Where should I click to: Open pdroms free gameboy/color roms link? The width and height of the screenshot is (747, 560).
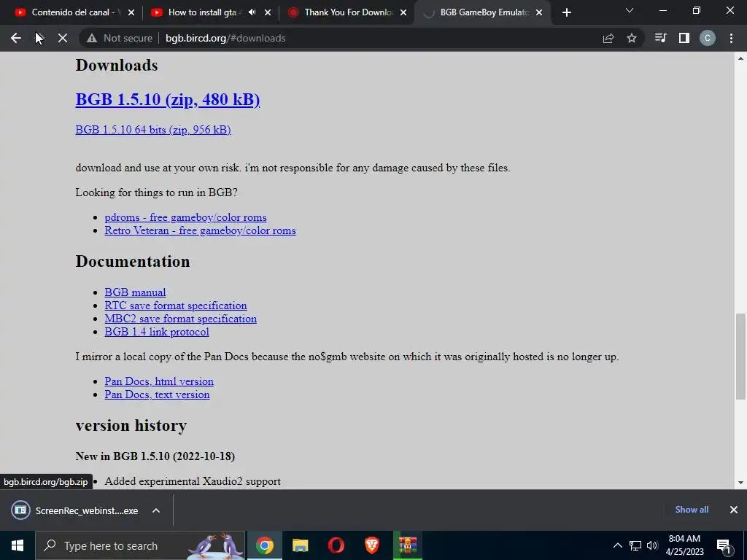click(185, 217)
